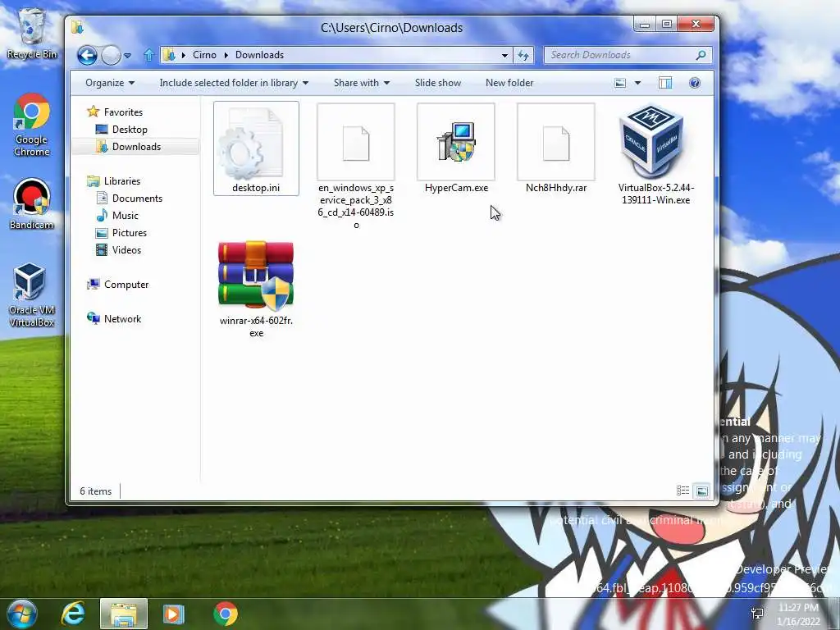
Task: Switch to large thumbnails view in status bar
Action: coord(701,491)
